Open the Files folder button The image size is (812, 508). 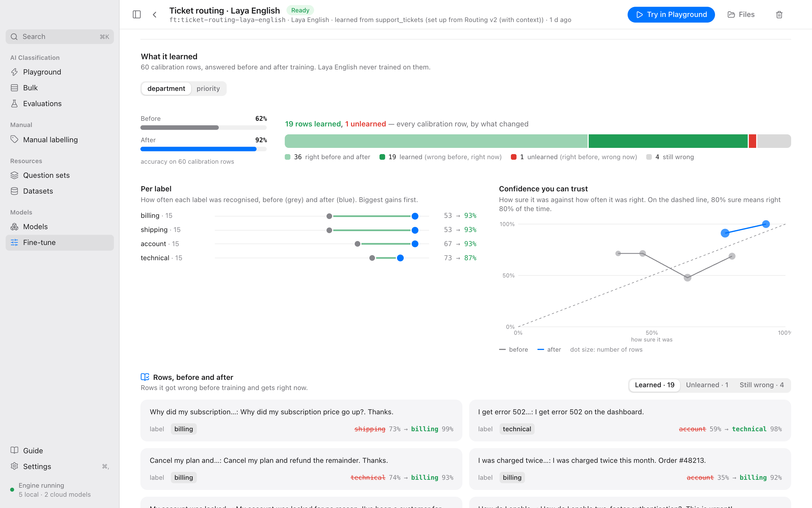[x=741, y=14]
